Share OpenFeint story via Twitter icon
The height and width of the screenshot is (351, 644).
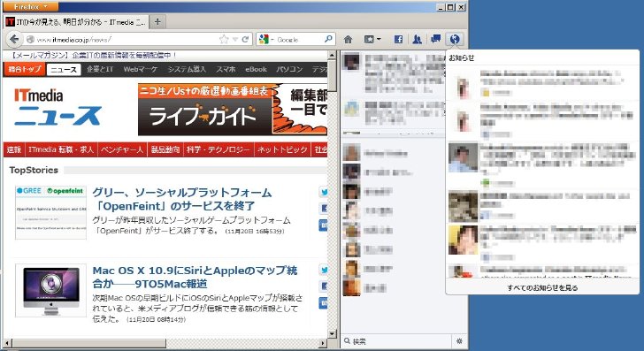[324, 192]
